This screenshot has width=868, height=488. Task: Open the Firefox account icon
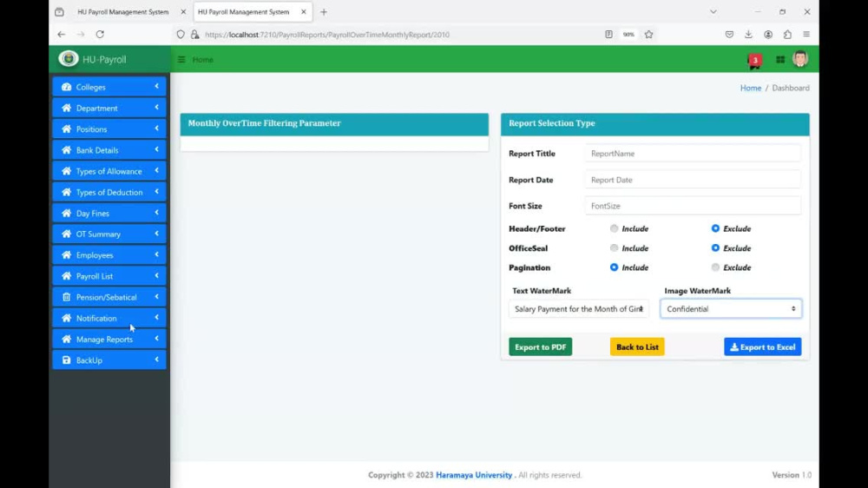[x=768, y=35]
